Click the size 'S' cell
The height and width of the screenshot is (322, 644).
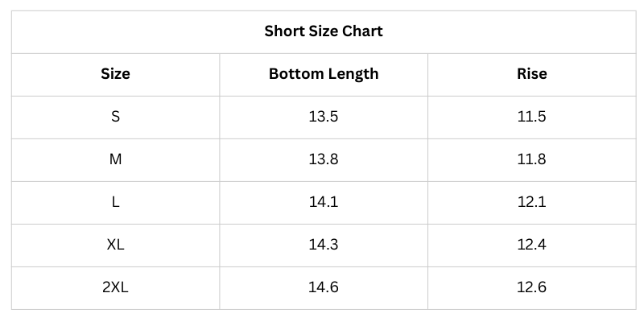[x=115, y=117]
